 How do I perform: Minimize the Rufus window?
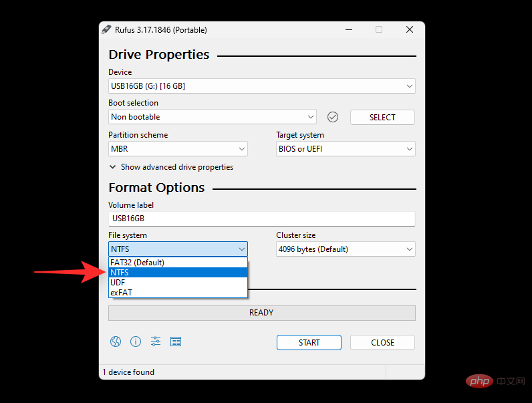349,30
